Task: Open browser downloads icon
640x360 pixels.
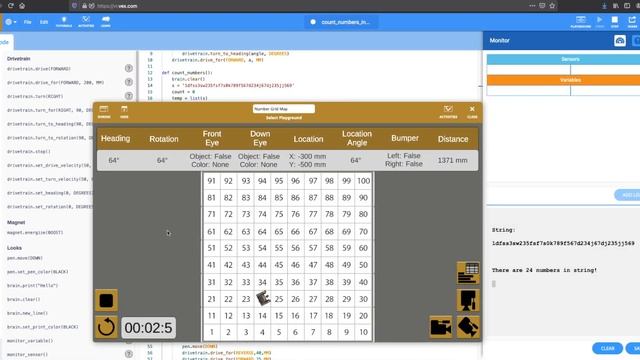Action: [x=604, y=6]
